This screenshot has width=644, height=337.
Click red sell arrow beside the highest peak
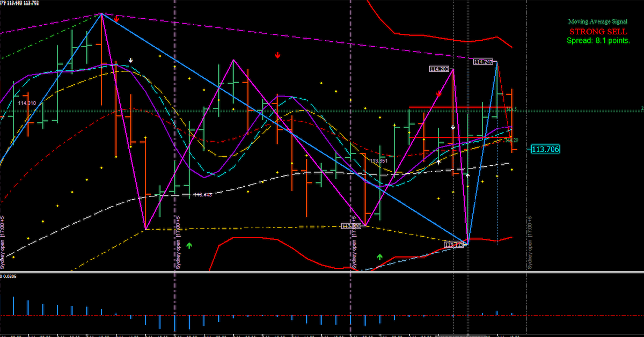point(116,18)
